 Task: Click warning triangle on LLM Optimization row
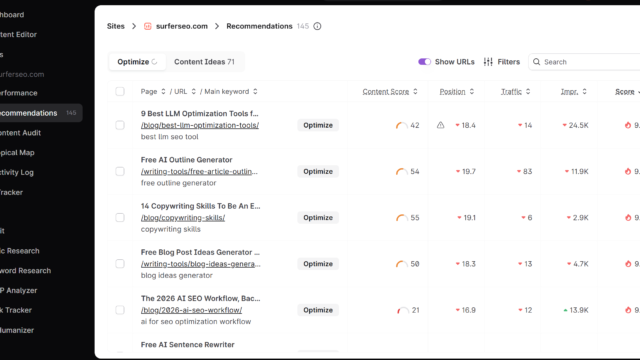pyautogui.click(x=440, y=125)
